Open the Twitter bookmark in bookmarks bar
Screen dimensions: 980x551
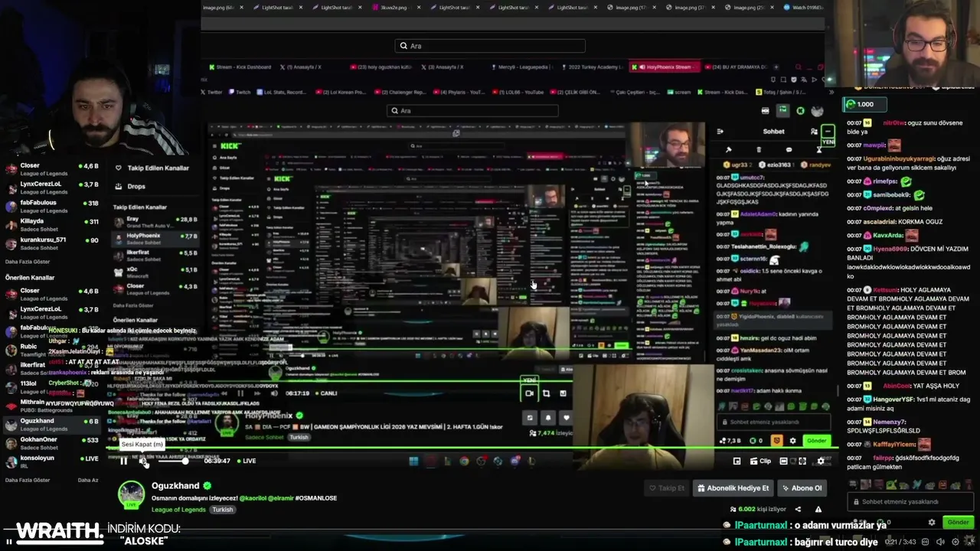click(x=211, y=92)
